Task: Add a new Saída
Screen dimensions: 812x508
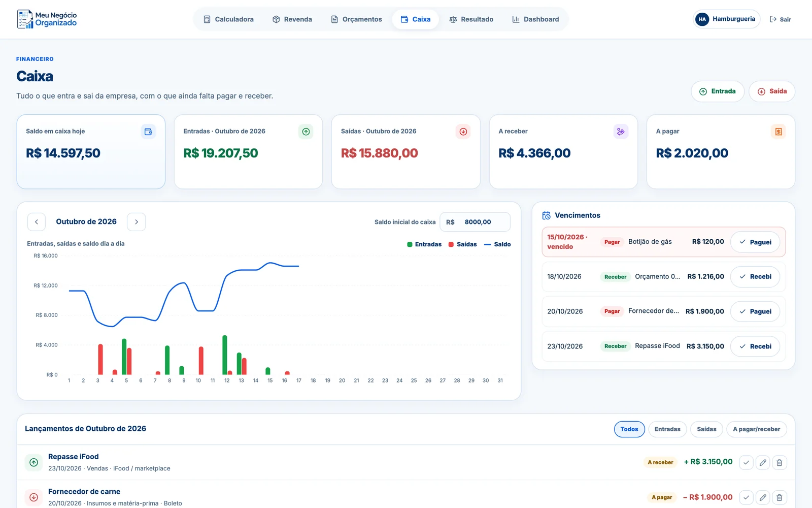Action: [772, 91]
